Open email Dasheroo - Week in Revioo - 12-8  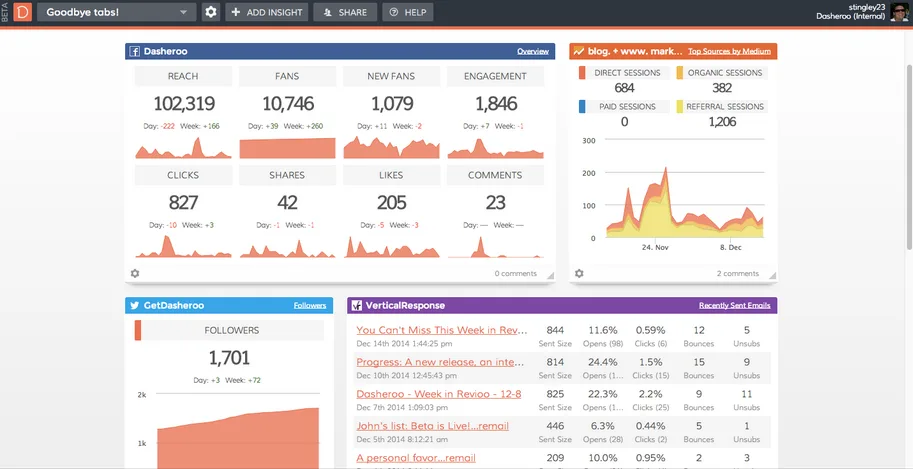438,394
